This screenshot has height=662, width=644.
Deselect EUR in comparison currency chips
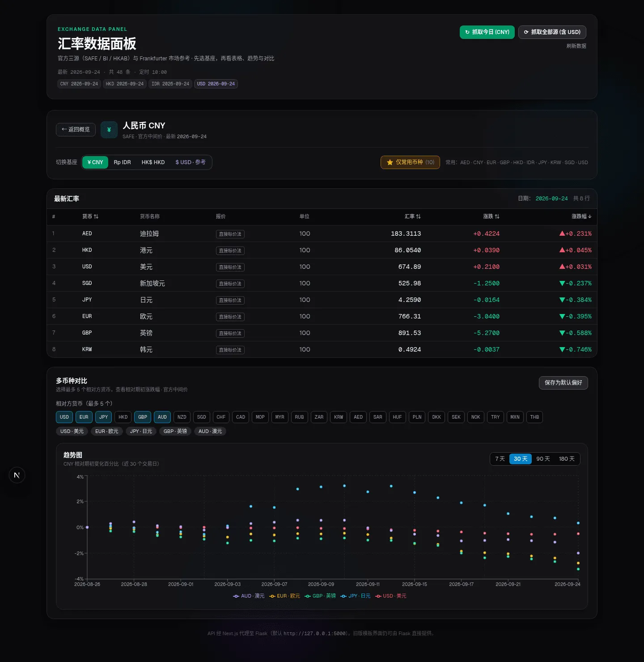[84, 417]
